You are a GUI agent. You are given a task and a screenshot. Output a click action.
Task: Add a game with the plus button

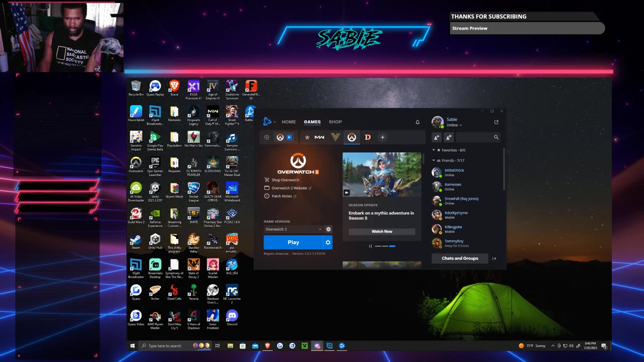pos(382,137)
